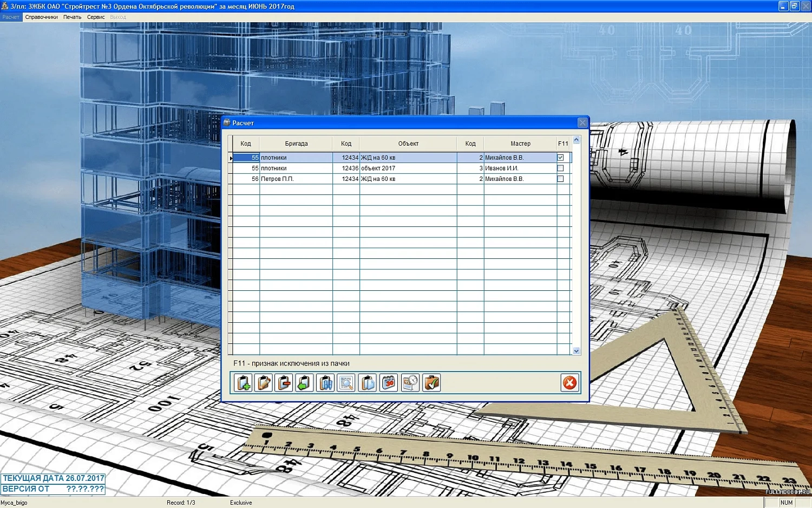Select the object code cell '12436'
Viewport: 812px width, 508px height.
coord(346,168)
